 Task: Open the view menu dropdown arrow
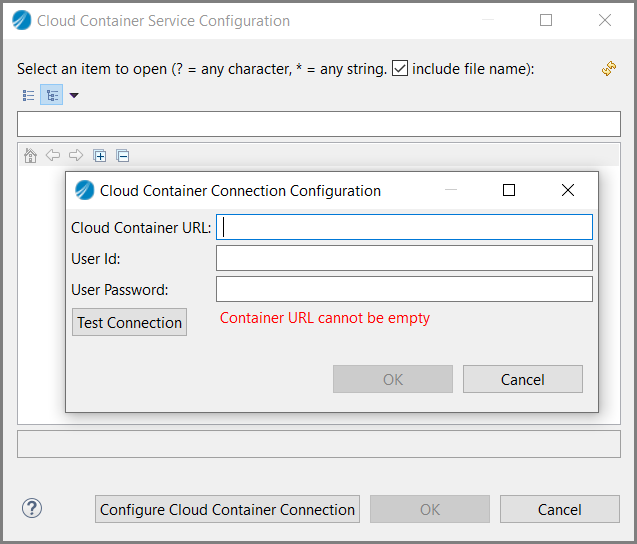pyautogui.click(x=74, y=95)
